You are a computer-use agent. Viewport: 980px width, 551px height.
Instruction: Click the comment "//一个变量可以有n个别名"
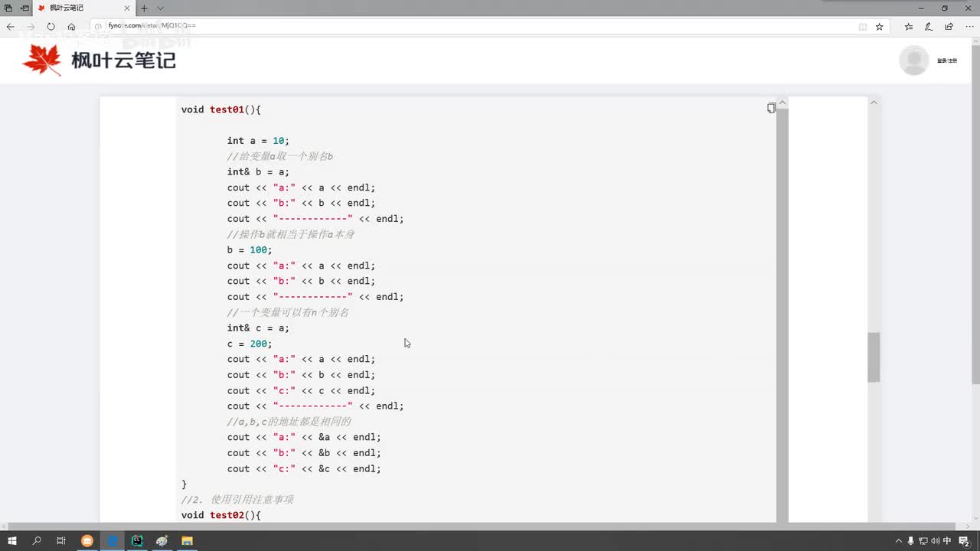click(288, 312)
